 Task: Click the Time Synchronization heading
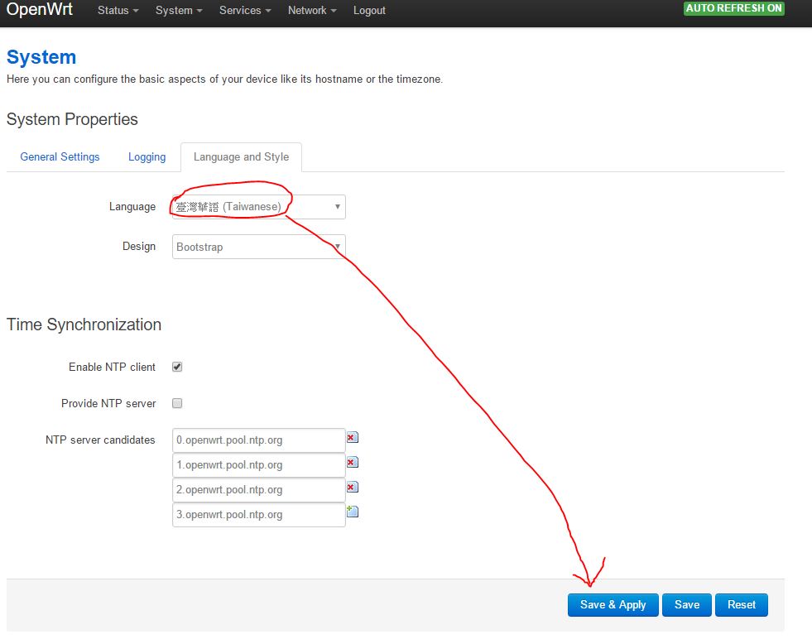point(84,324)
